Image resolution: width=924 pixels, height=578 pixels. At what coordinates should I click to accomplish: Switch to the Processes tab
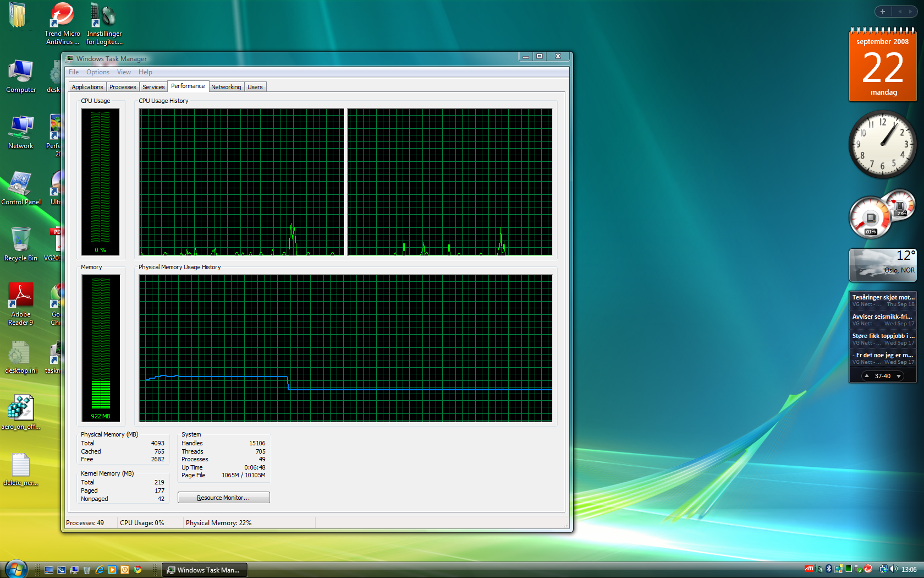(123, 87)
